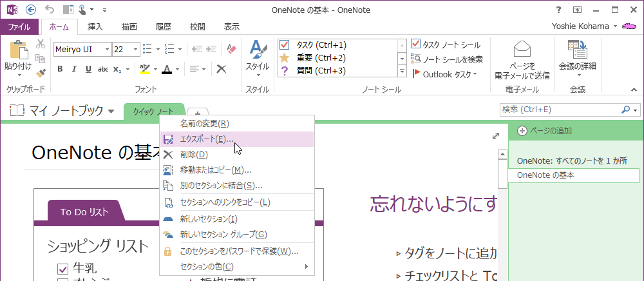The width and height of the screenshot is (644, 281).
Task: Toggle Strikethrough formatting
Action: coord(103,69)
